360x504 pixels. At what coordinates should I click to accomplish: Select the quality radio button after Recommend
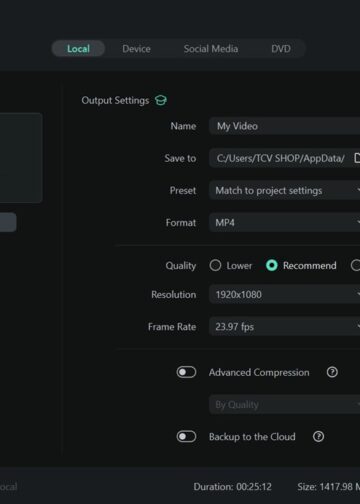(x=355, y=265)
